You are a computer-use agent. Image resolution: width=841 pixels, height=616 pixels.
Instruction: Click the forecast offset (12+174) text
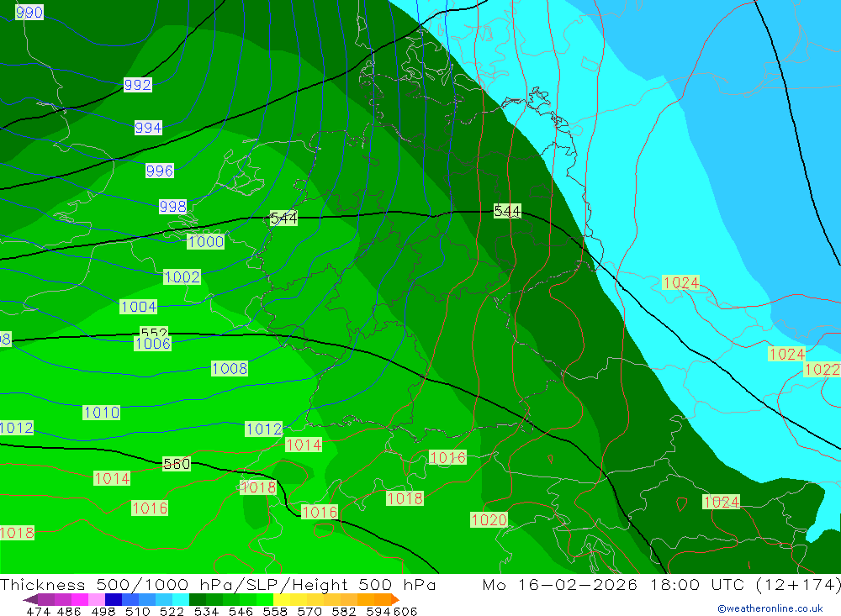click(799, 584)
